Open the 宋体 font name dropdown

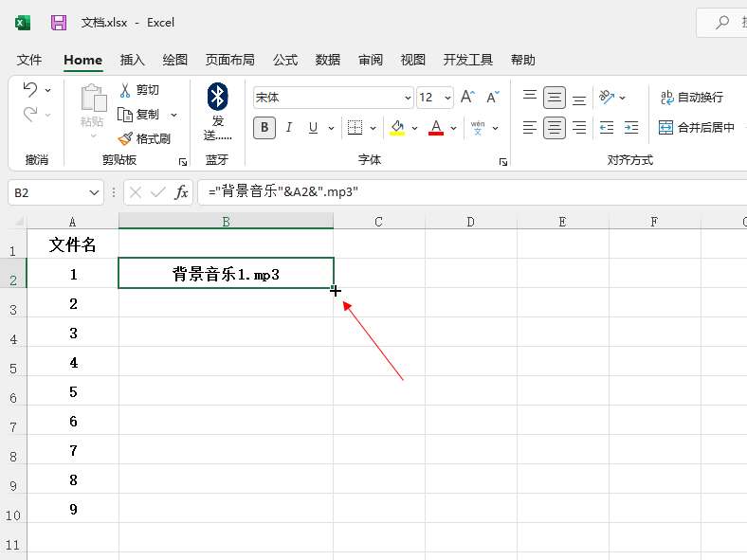click(408, 98)
